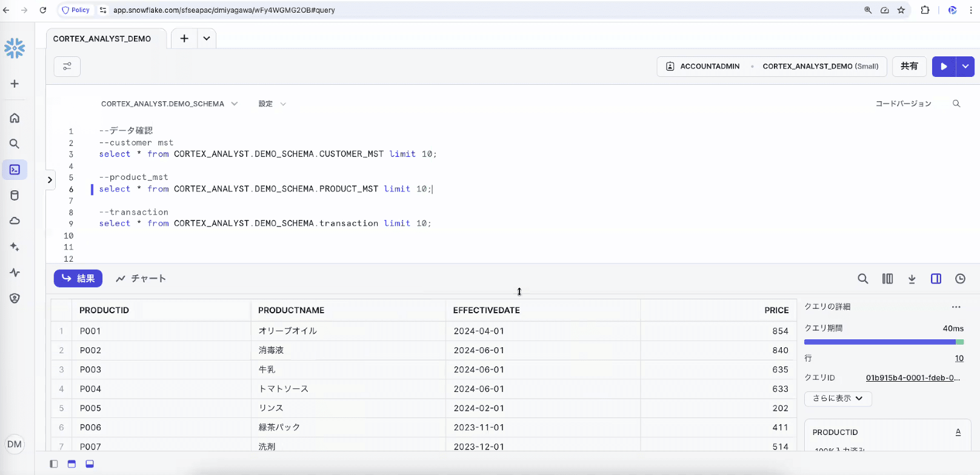This screenshot has width=980, height=475.
Task: Open query history clock icon
Action: pyautogui.click(x=961, y=279)
